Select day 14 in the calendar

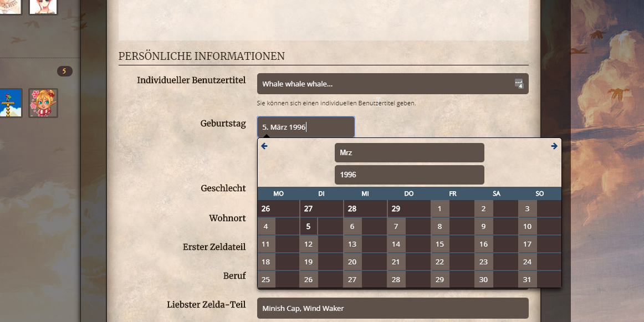coord(396,244)
